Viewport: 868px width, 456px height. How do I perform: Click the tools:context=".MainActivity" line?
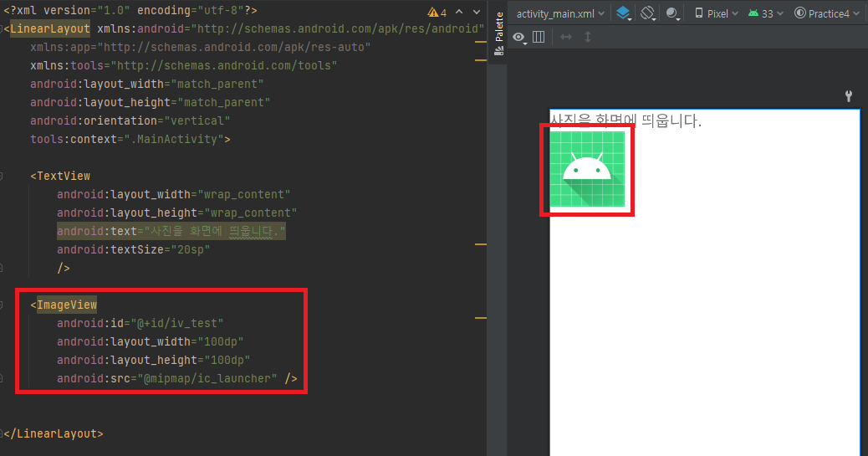pos(130,139)
